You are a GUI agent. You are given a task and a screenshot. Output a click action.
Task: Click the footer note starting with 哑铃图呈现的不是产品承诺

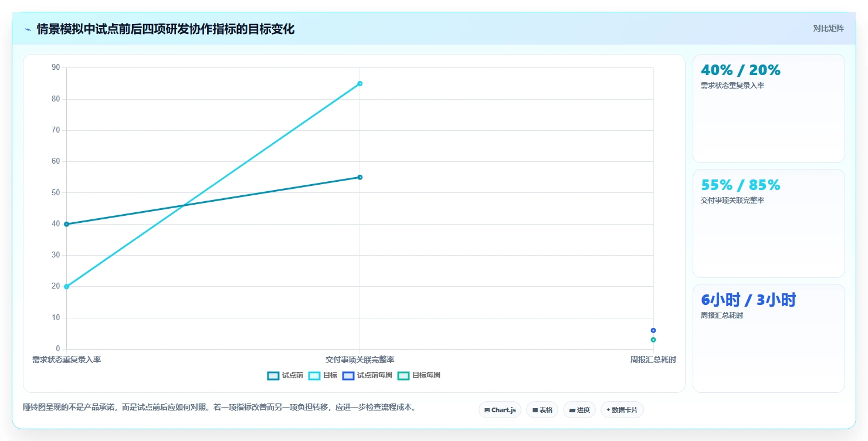pos(219,407)
